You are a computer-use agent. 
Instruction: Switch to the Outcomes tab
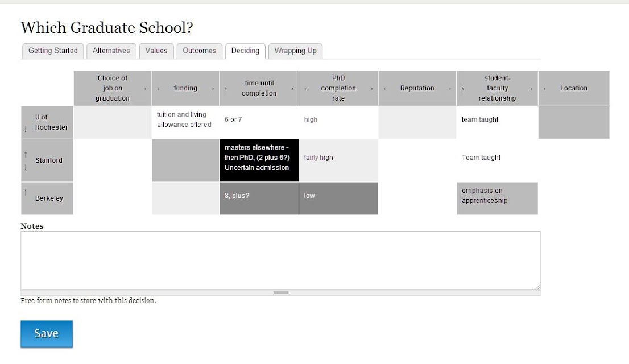[x=200, y=51]
